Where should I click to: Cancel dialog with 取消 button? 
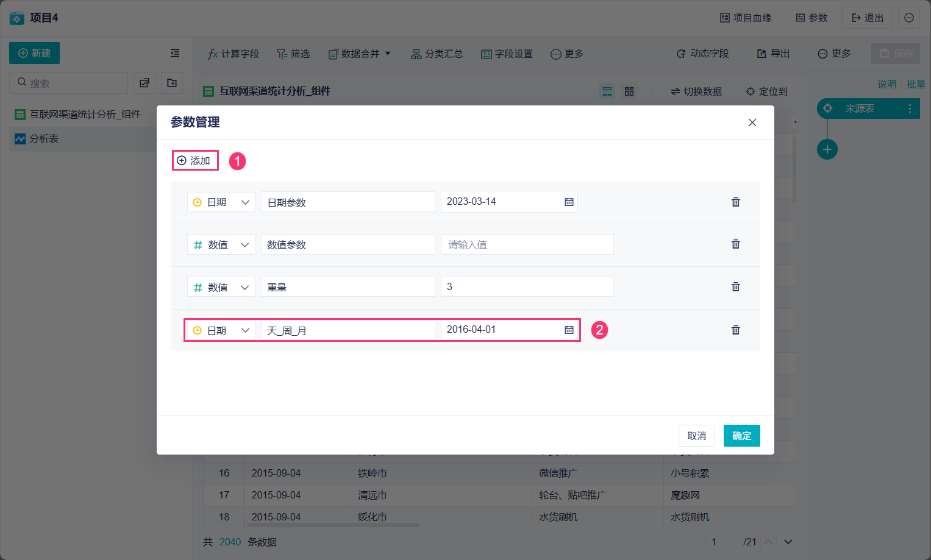tap(696, 436)
